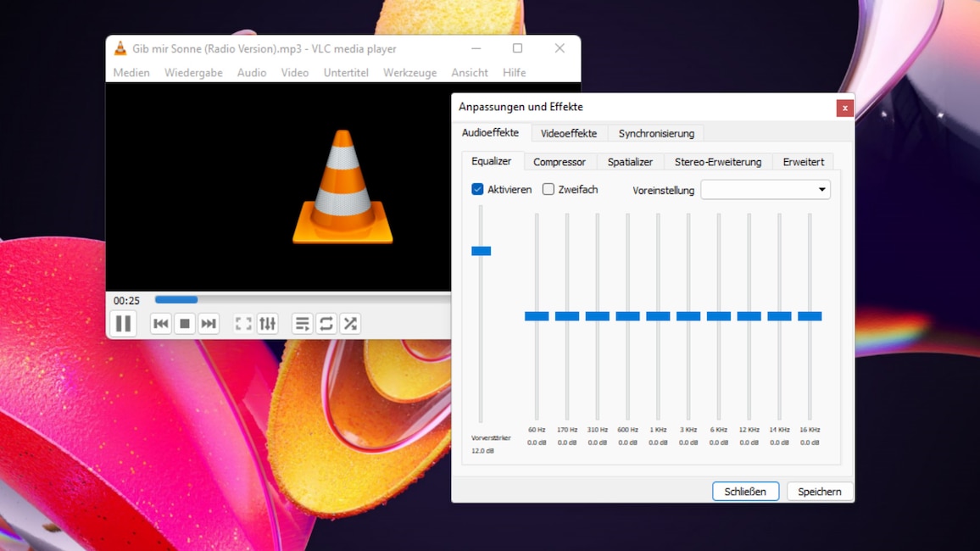The width and height of the screenshot is (980, 551).
Task: Click the 600 Hz band slider handle
Action: [x=627, y=316]
